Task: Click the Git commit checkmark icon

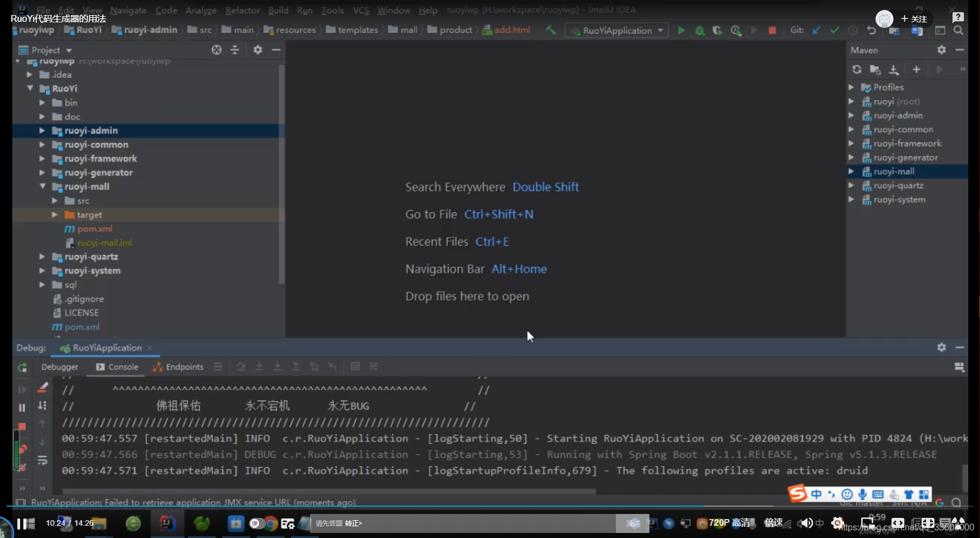Action: [835, 30]
